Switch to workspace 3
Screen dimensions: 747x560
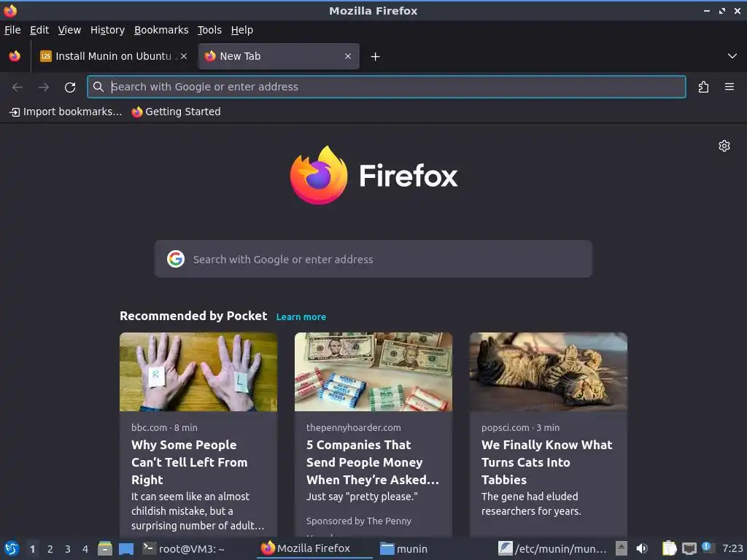68,549
